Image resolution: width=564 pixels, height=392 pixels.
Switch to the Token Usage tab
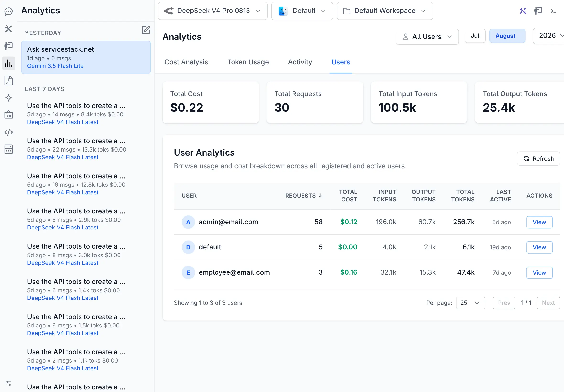tap(248, 62)
